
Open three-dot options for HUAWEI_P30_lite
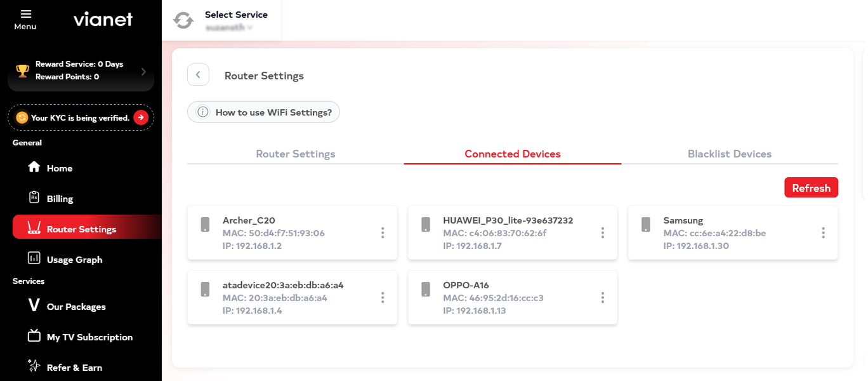[x=603, y=233]
